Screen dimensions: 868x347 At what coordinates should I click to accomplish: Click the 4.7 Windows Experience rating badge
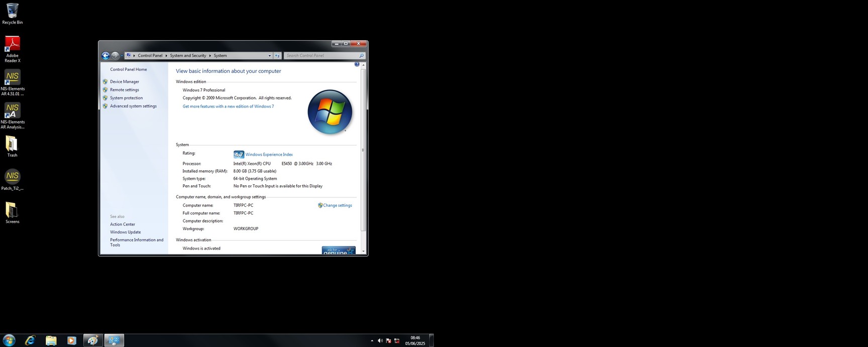pos(239,155)
